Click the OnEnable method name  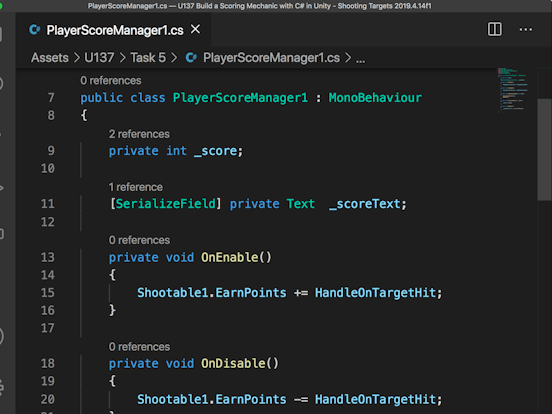point(230,257)
